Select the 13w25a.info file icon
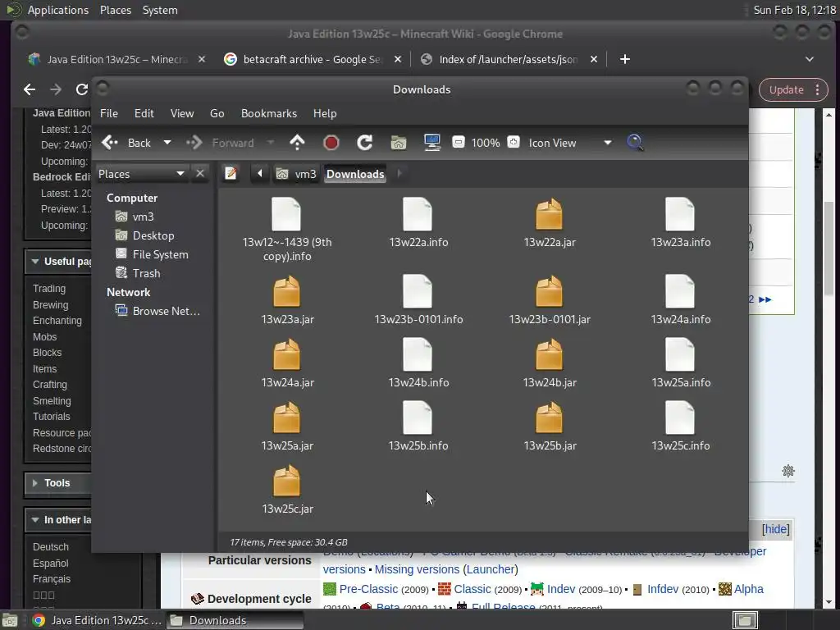This screenshot has width=840, height=630. (680, 354)
